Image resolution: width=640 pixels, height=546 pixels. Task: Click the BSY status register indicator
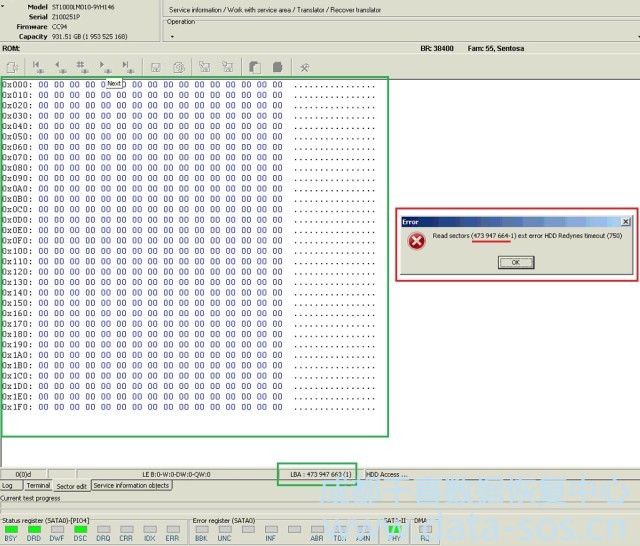[x=10, y=533]
